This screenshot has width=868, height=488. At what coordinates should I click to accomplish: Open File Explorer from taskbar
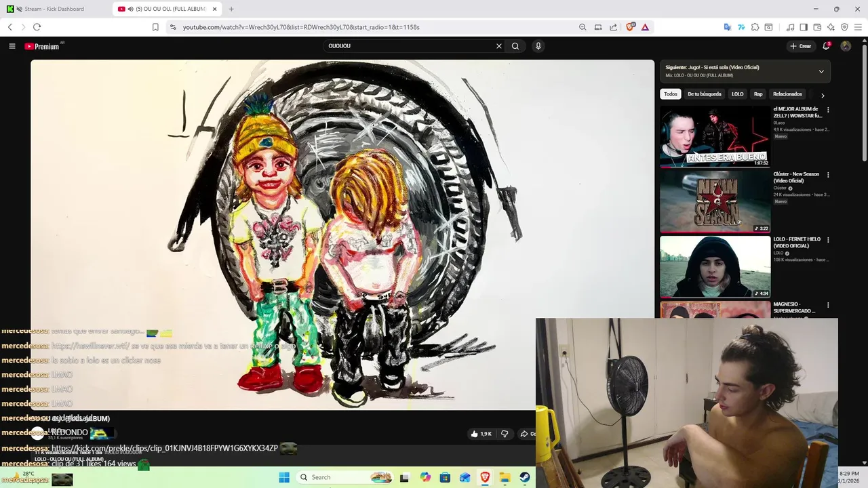[x=505, y=477]
